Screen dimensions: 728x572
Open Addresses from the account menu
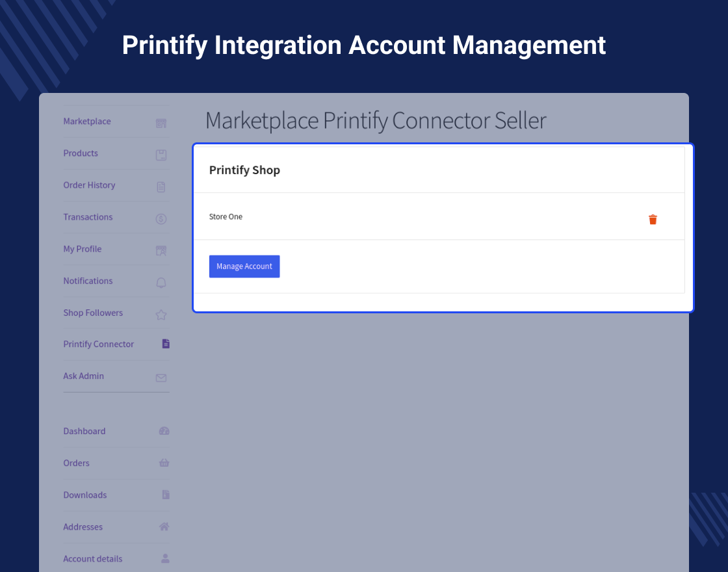(x=83, y=527)
